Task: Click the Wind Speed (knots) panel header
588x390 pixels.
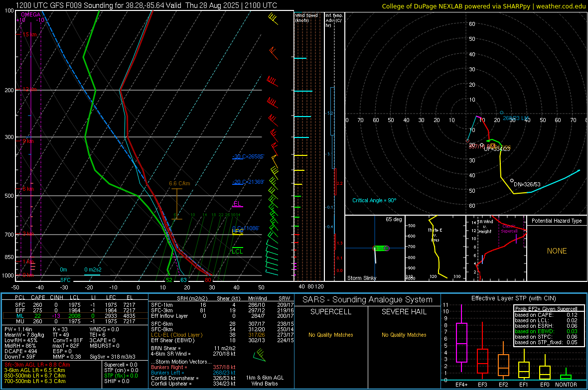Action: pos(306,17)
